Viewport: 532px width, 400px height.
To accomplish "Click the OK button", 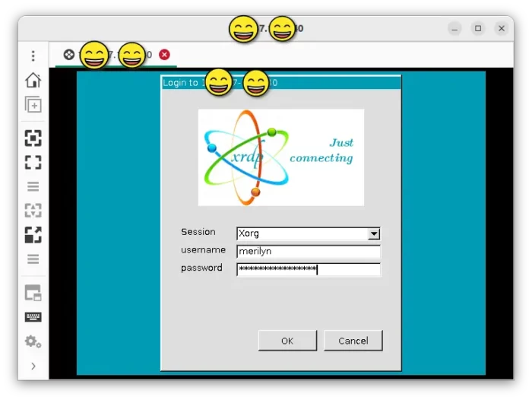I will pyautogui.click(x=287, y=341).
